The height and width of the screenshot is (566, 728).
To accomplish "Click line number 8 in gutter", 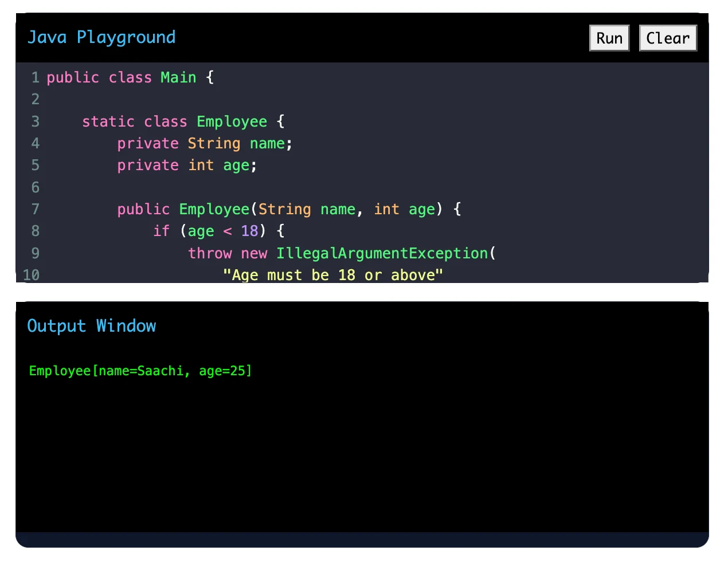I will (x=36, y=231).
